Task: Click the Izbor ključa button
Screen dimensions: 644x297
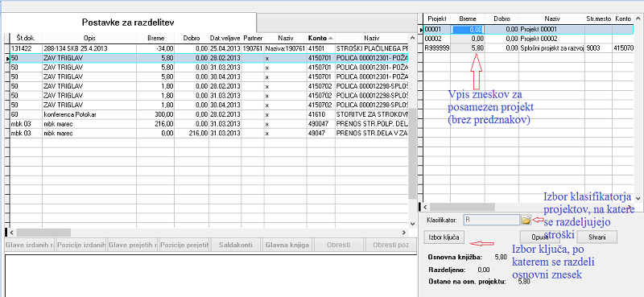Action: pyautogui.click(x=444, y=237)
